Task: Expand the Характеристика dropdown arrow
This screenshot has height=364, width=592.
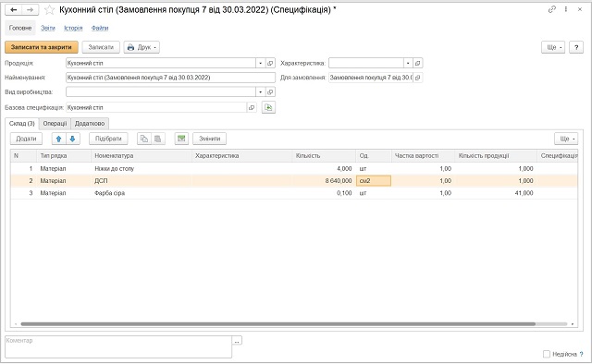Action: pos(408,63)
